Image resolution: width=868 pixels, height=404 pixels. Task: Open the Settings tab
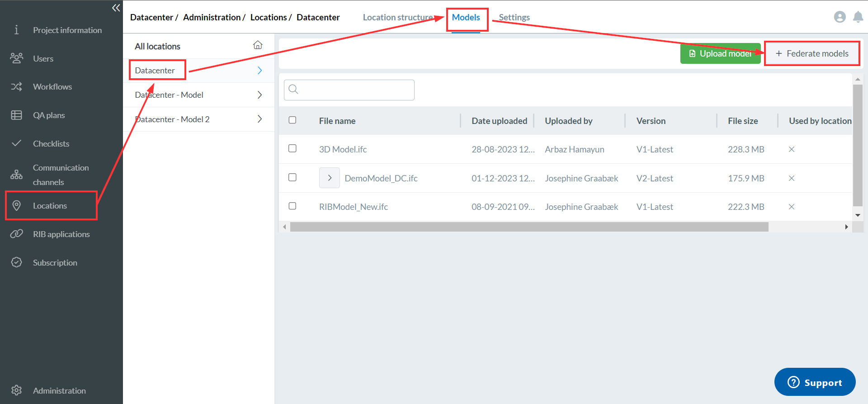click(x=514, y=17)
